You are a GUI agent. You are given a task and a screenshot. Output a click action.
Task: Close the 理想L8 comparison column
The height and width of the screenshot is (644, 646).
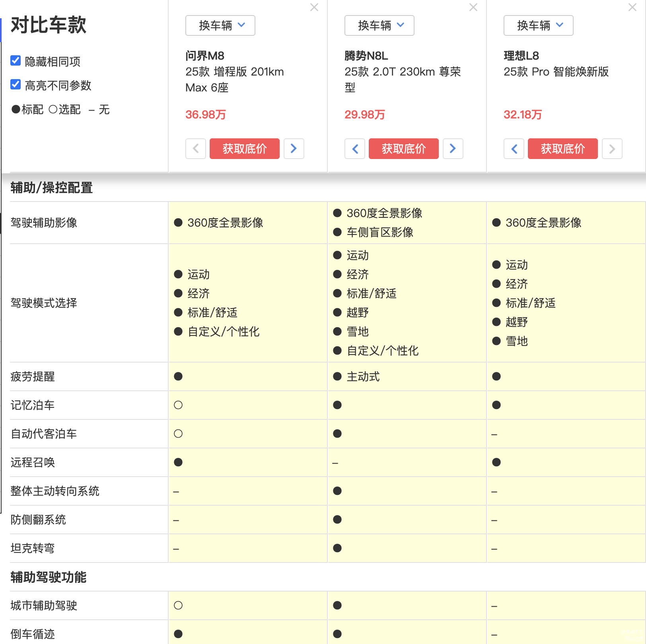[632, 7]
